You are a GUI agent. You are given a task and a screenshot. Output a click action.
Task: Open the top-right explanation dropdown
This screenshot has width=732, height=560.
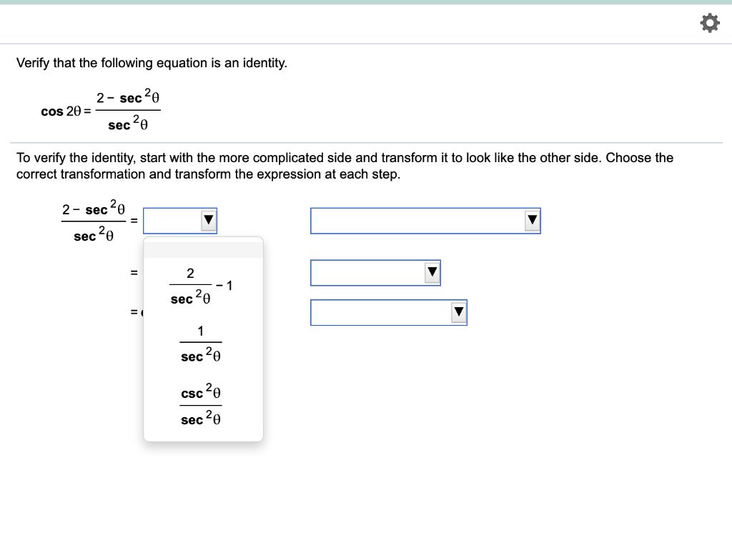425,220
